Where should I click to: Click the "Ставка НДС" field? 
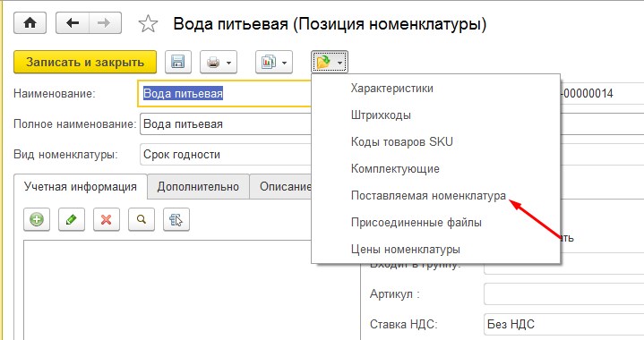tap(564, 324)
